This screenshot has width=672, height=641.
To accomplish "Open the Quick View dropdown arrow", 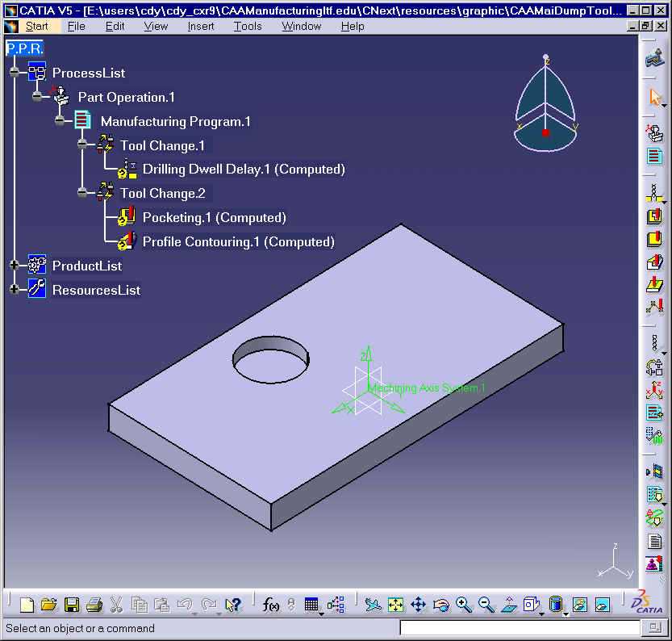I will tap(542, 614).
